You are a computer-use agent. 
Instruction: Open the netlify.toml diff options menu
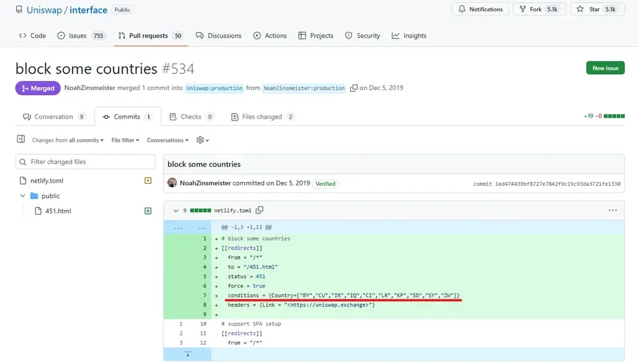point(613,211)
